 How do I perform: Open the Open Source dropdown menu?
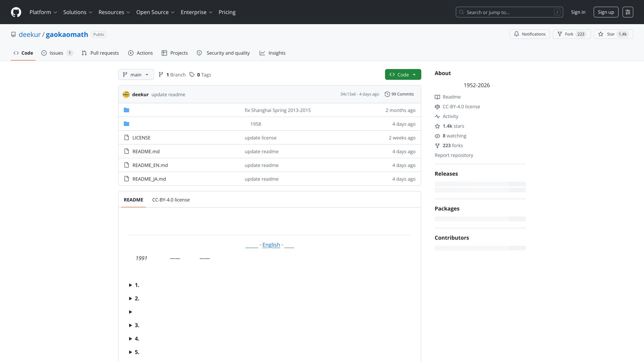pyautogui.click(x=155, y=12)
